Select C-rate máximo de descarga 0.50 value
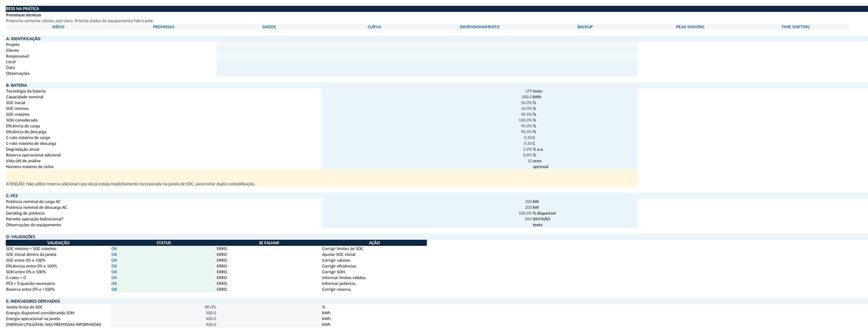The width and height of the screenshot is (868, 332). coord(528,143)
